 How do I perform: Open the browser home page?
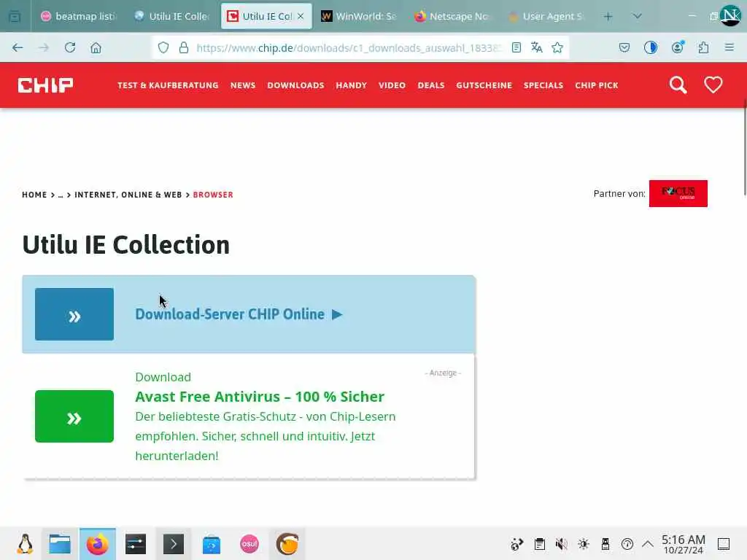pos(96,47)
